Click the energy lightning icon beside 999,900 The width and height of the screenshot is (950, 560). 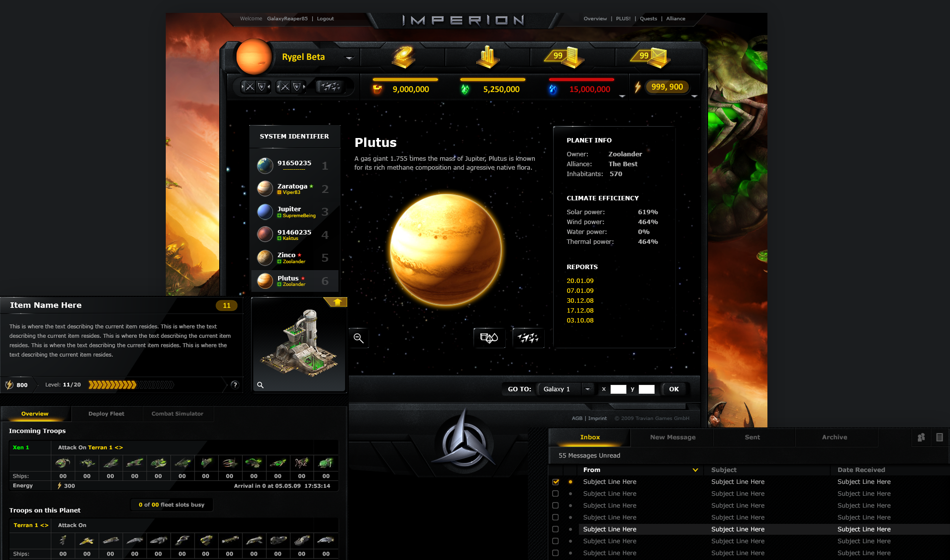(638, 87)
